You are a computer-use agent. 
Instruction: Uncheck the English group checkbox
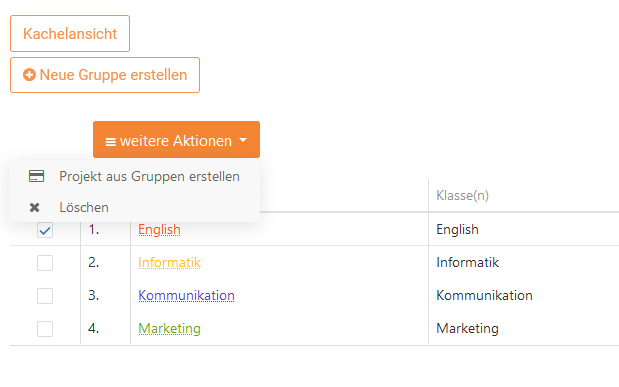pos(45,230)
